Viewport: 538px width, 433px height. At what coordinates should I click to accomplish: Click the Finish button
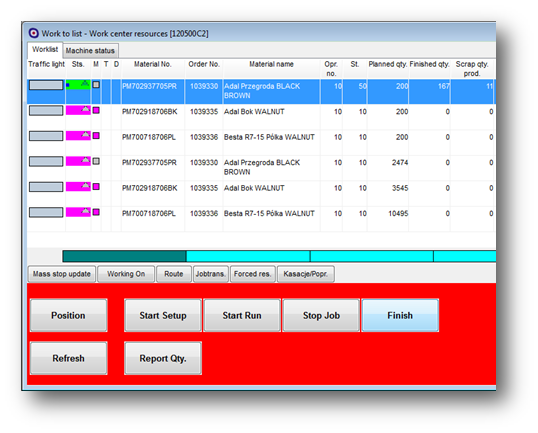[x=400, y=315]
